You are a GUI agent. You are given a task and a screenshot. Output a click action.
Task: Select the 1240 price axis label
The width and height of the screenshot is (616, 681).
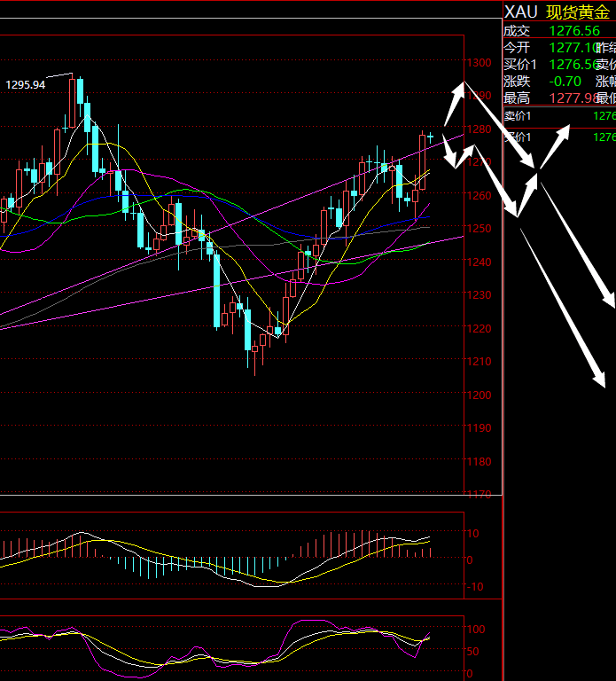click(x=480, y=262)
